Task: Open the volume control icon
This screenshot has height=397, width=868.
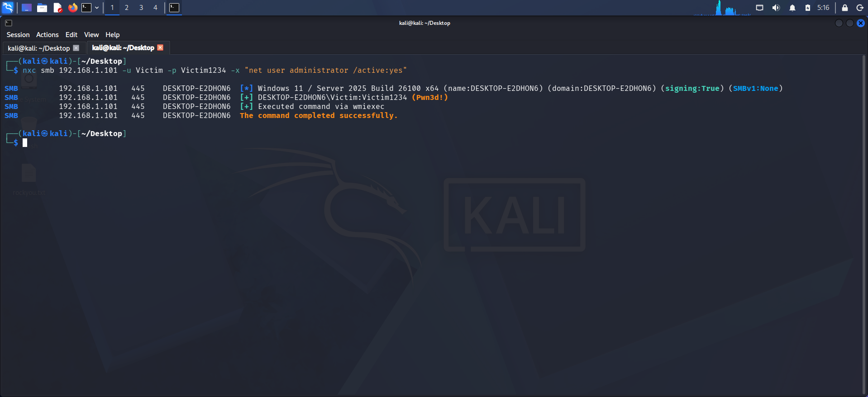Action: coord(776,8)
